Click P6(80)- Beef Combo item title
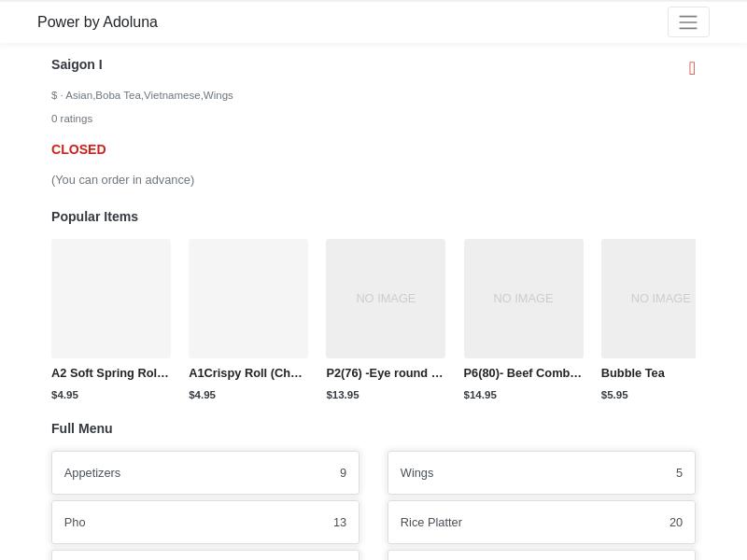 pyautogui.click(x=522, y=373)
